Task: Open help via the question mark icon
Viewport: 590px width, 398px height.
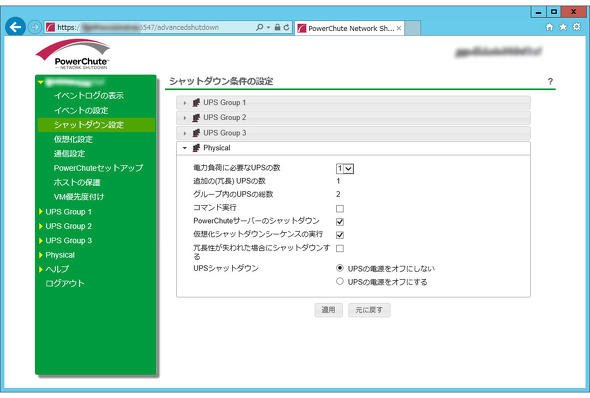Action: click(550, 81)
